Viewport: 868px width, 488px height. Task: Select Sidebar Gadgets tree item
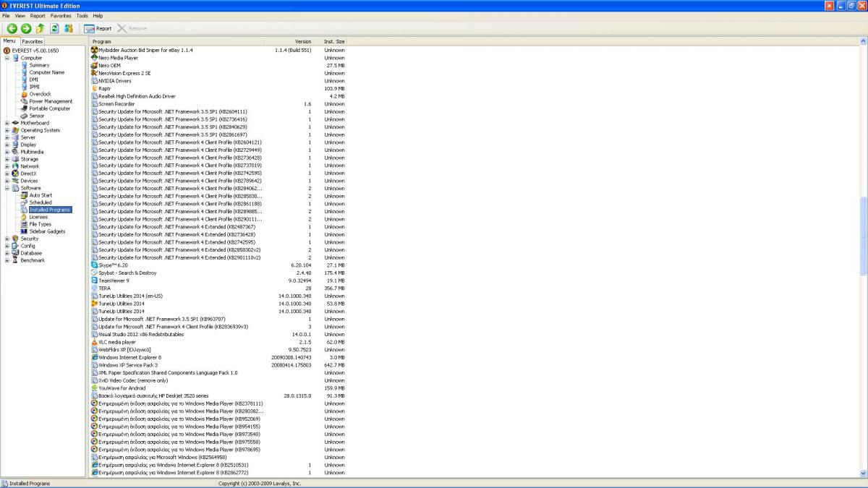tap(47, 231)
